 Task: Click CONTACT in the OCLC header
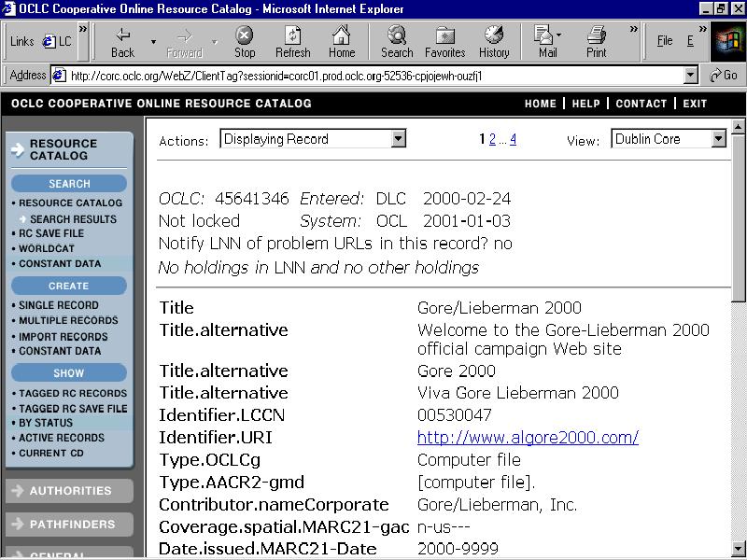click(641, 104)
